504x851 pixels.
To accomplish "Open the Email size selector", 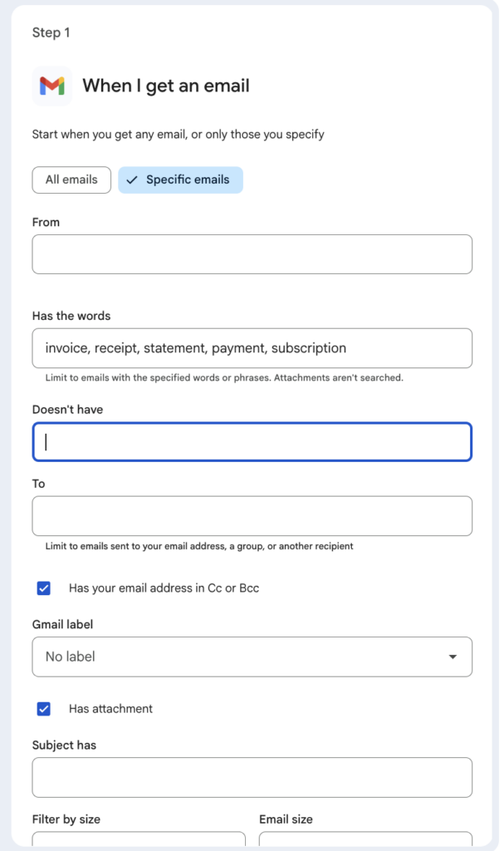I will click(x=365, y=842).
